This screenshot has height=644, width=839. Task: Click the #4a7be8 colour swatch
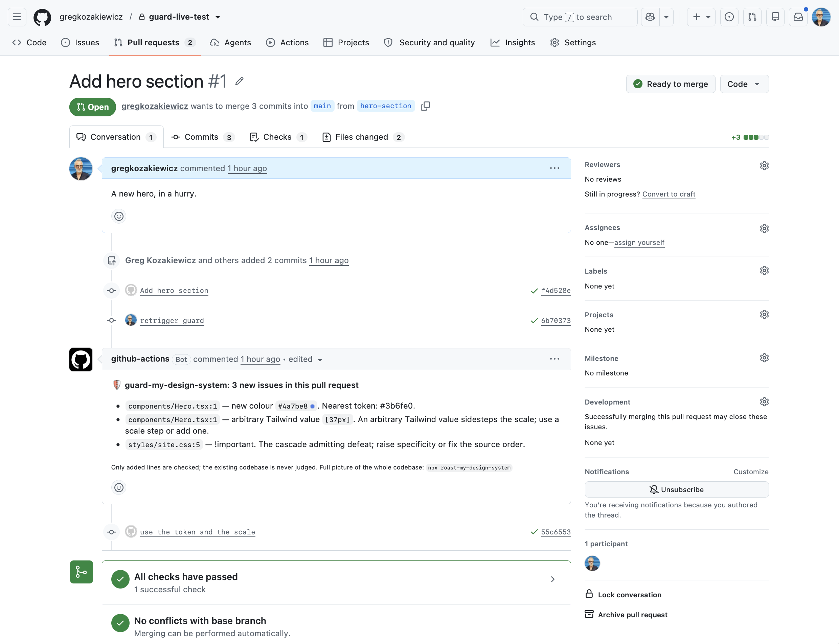[313, 406]
